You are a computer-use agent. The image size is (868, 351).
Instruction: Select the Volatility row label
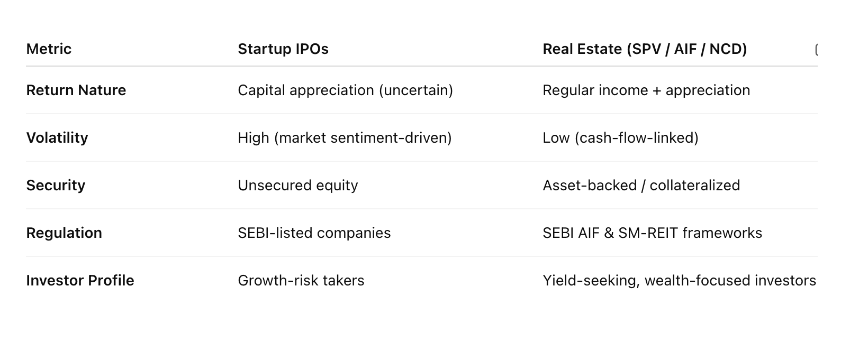tap(57, 138)
